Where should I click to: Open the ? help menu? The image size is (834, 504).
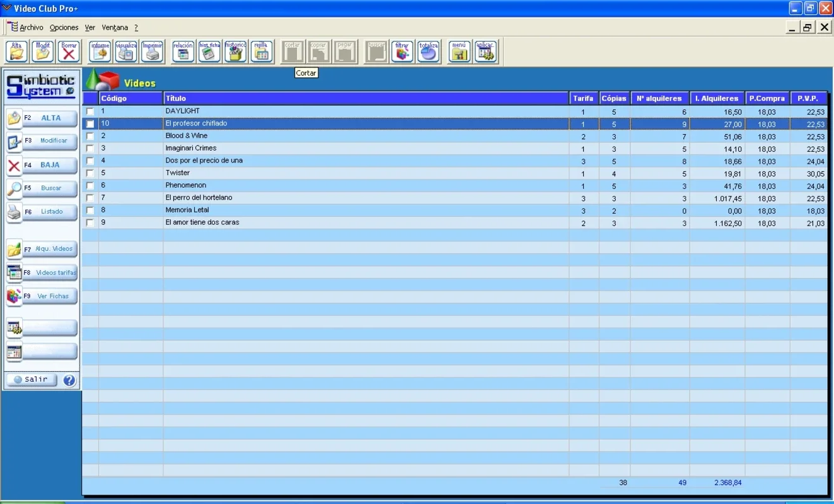click(x=136, y=28)
